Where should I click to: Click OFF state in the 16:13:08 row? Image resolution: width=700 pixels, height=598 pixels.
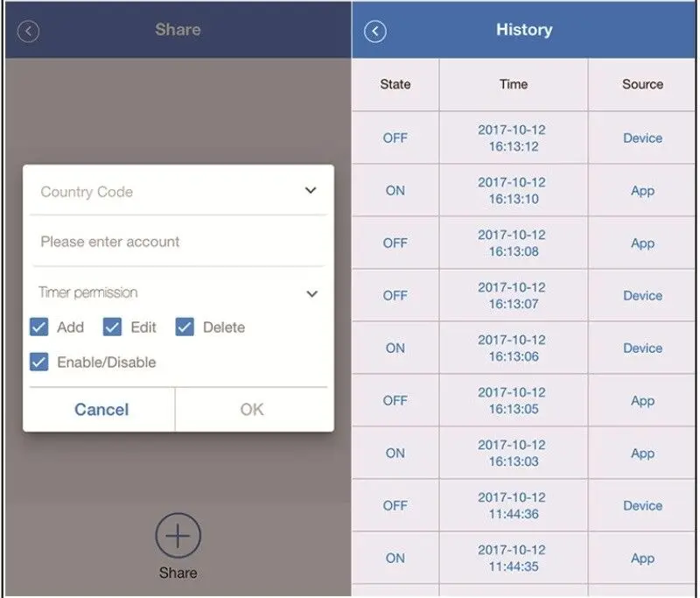pos(395,243)
